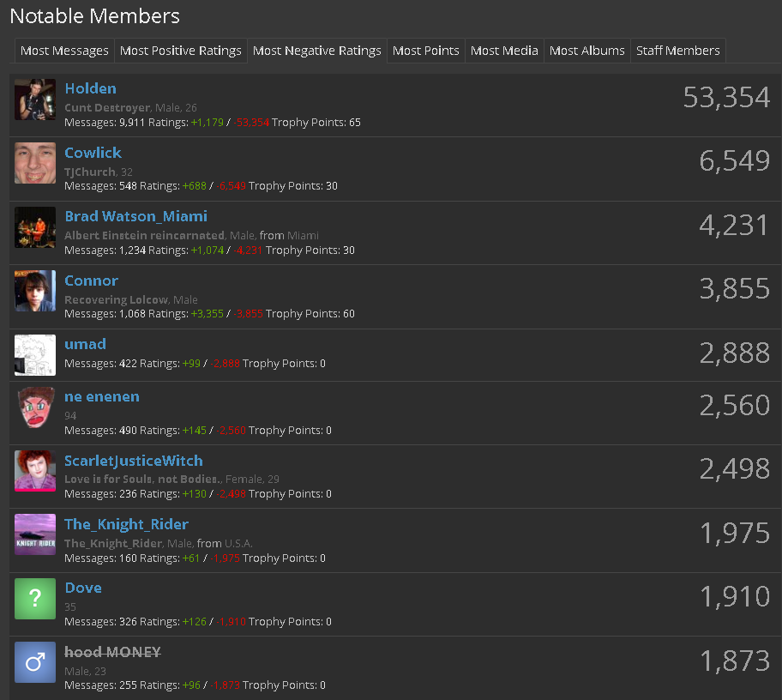
Task: Show the Most Media tab
Action: pyautogui.click(x=504, y=51)
